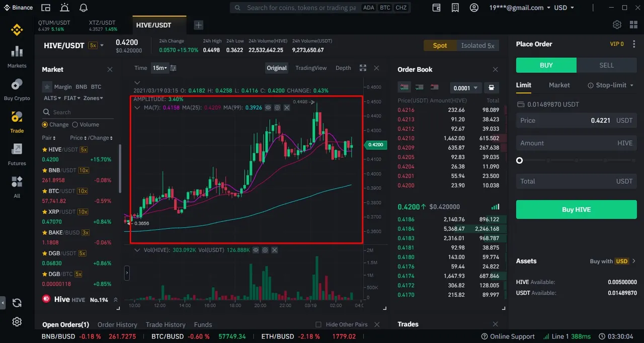Open the 15m time interval dropdown
The width and height of the screenshot is (644, 343).
[x=160, y=68]
